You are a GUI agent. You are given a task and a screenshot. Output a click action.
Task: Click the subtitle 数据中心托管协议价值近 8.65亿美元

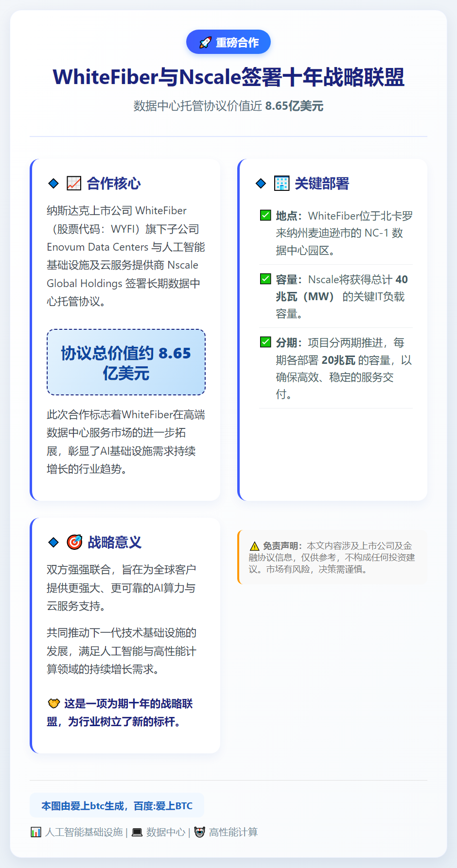point(228,106)
